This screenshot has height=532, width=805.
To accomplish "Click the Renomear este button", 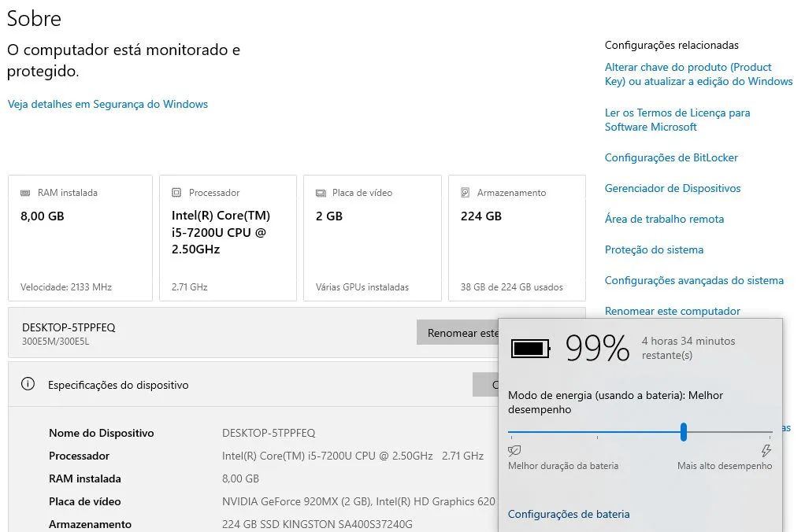I will [458, 332].
